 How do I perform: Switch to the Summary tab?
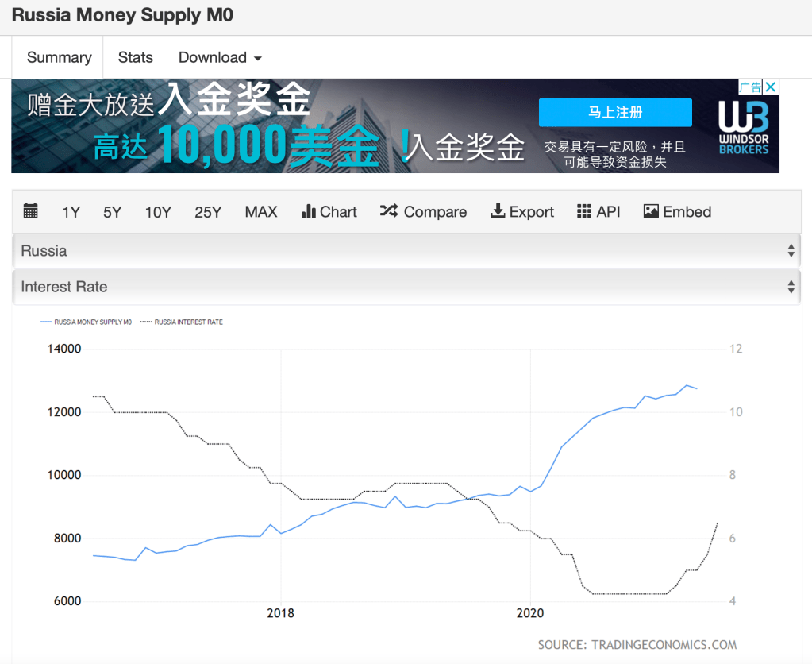[x=59, y=57]
